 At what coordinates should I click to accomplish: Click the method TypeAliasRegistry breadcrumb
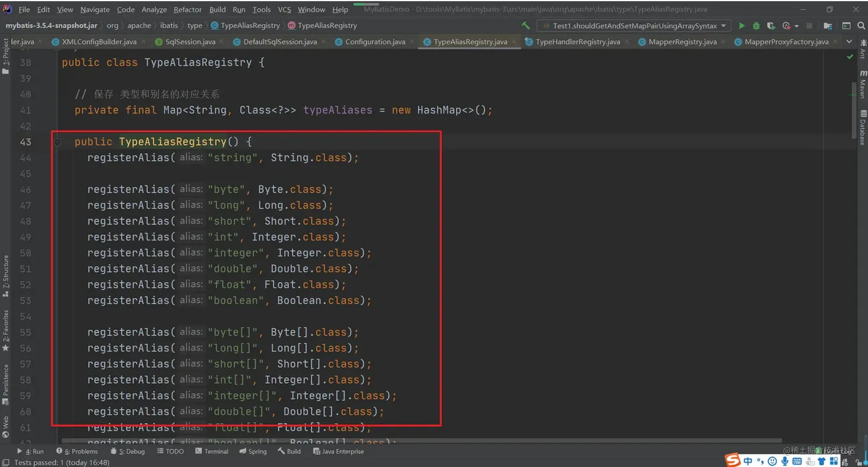point(322,25)
